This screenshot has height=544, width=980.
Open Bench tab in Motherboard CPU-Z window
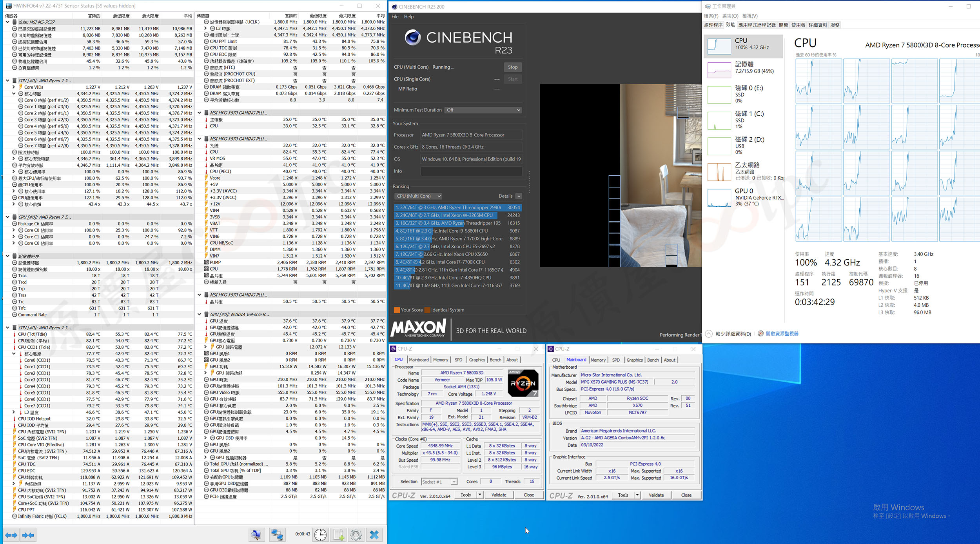pos(653,360)
